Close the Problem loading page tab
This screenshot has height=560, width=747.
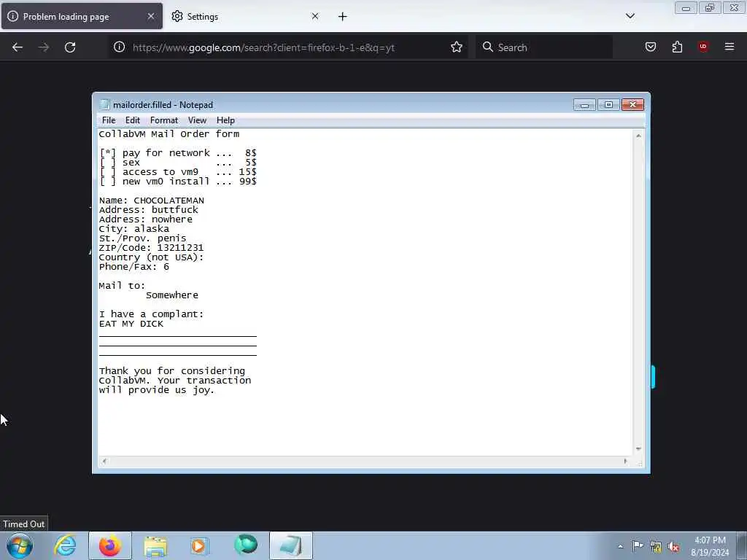(150, 16)
